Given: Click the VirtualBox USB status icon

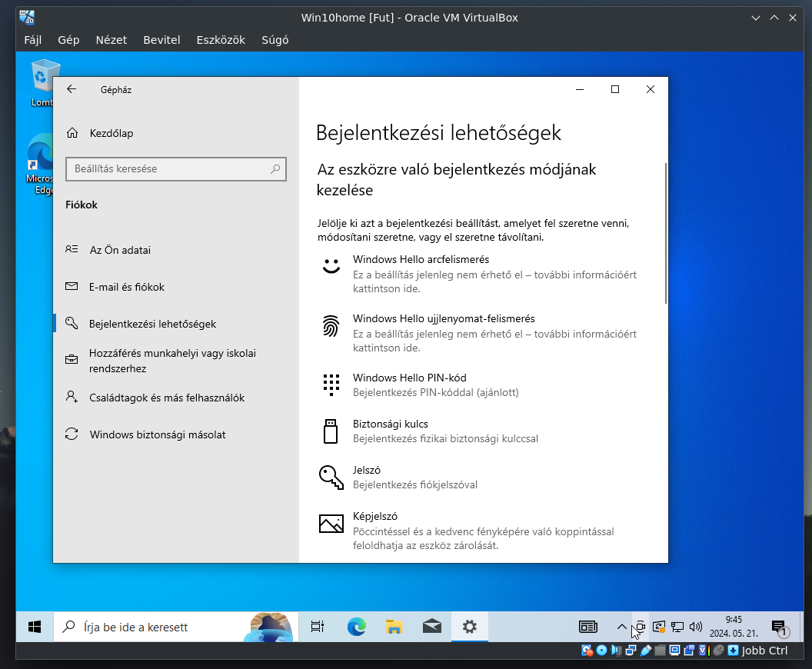Looking at the screenshot, I should (646, 651).
